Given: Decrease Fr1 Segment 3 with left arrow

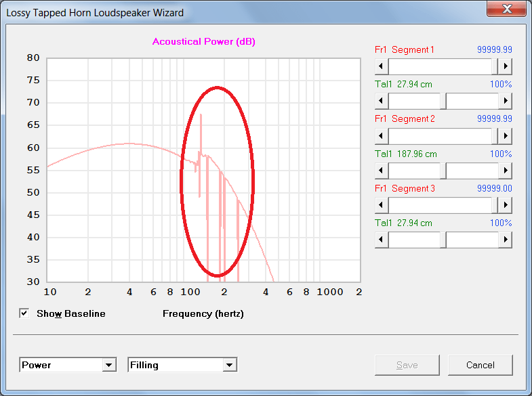Looking at the screenshot, I should pyautogui.click(x=382, y=205).
